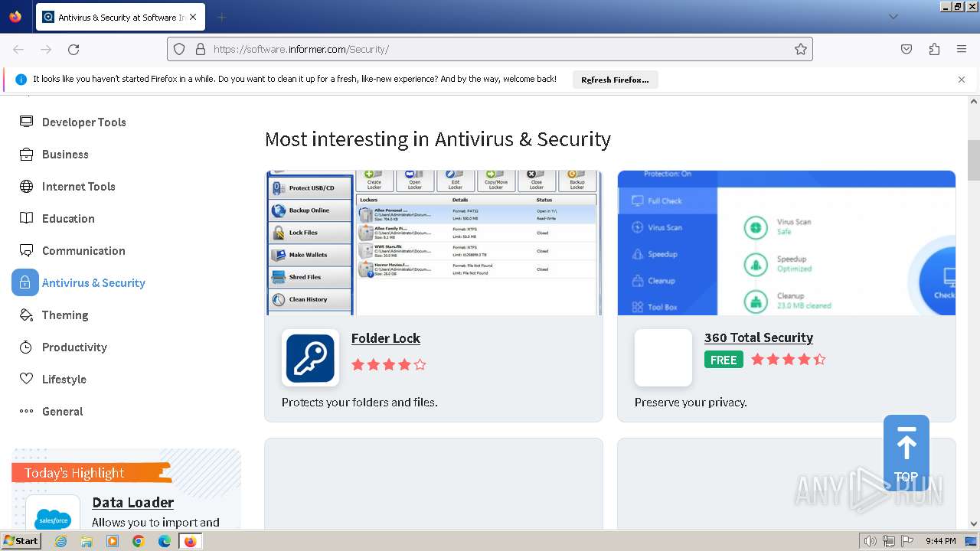This screenshot has height=551, width=980.
Task: Open Chrome from the taskbar
Action: coord(139,541)
